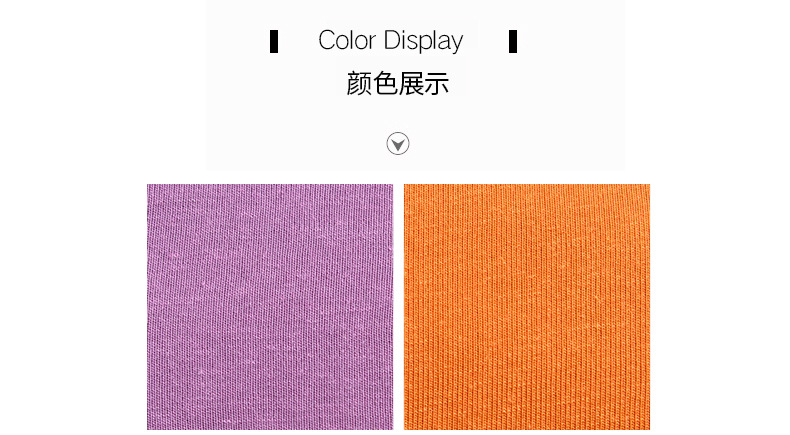Screen dimensions: 790x435
Task: Select the orange fabric color swatch
Action: [x=526, y=306]
